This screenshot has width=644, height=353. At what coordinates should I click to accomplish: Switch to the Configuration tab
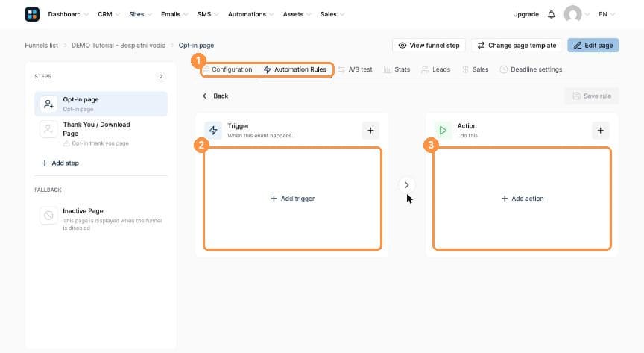(227, 69)
